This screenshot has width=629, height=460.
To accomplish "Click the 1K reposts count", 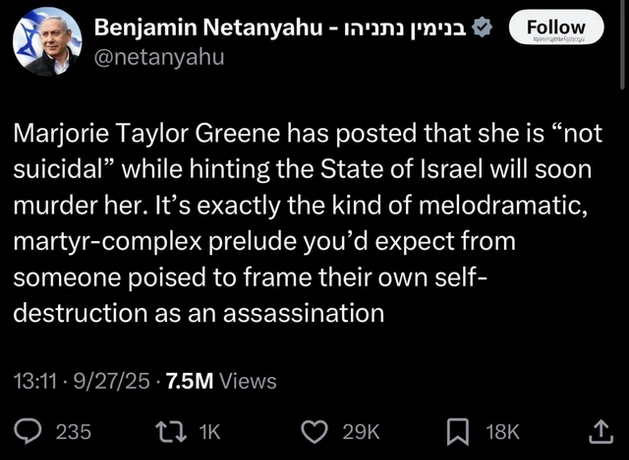I will click(x=210, y=432).
